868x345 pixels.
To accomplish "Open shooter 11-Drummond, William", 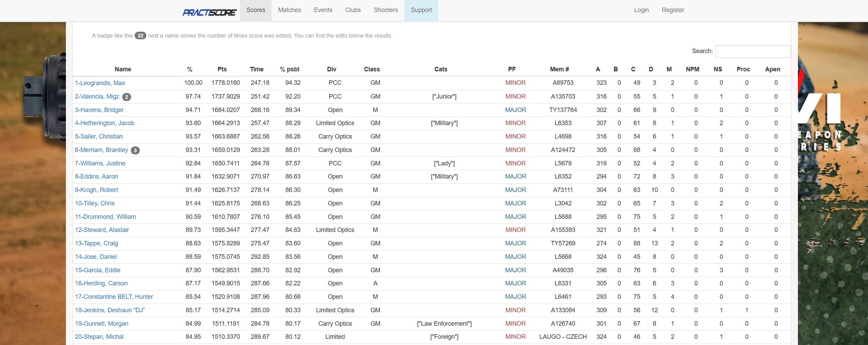I will tap(106, 217).
